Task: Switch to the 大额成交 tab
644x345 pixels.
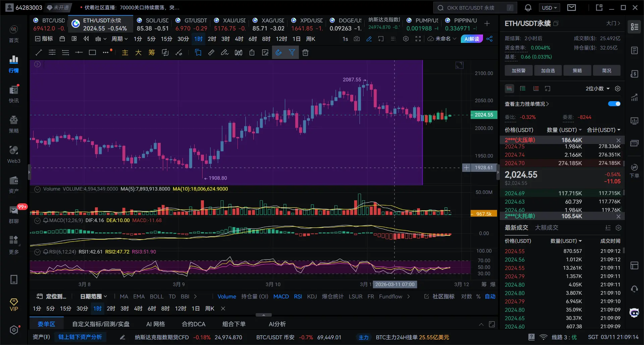Action: pyautogui.click(x=546, y=228)
